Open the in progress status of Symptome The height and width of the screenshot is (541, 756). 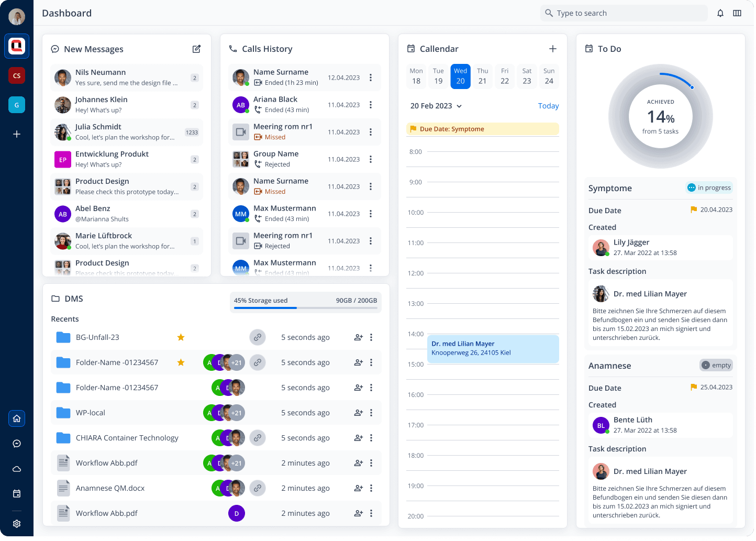[x=709, y=187]
